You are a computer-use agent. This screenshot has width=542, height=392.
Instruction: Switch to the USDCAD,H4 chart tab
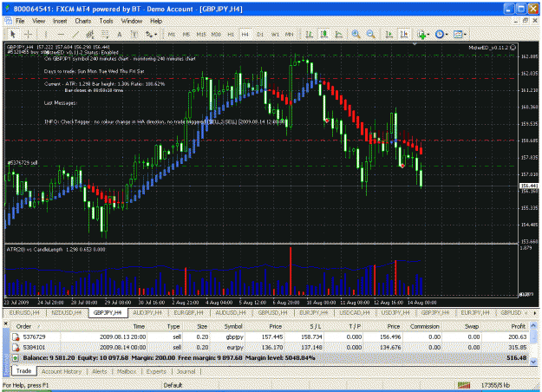tap(355, 313)
